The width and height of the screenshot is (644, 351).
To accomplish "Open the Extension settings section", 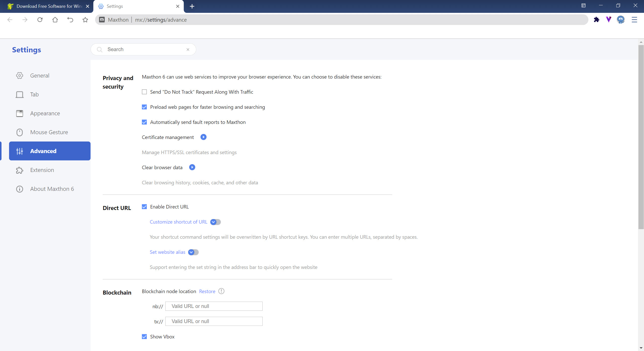I will coord(50,170).
